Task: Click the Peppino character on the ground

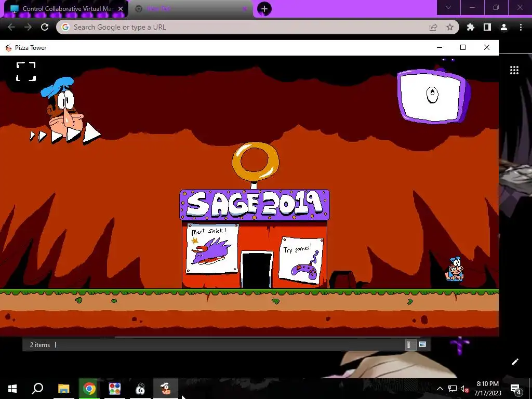Action: point(454,269)
